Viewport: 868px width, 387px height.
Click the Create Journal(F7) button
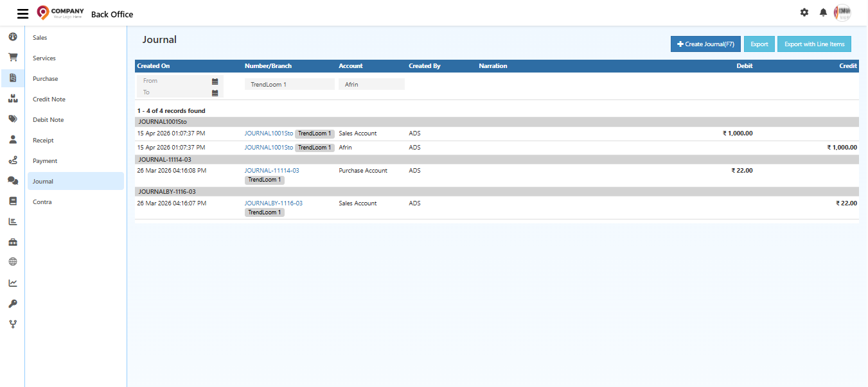tap(705, 44)
